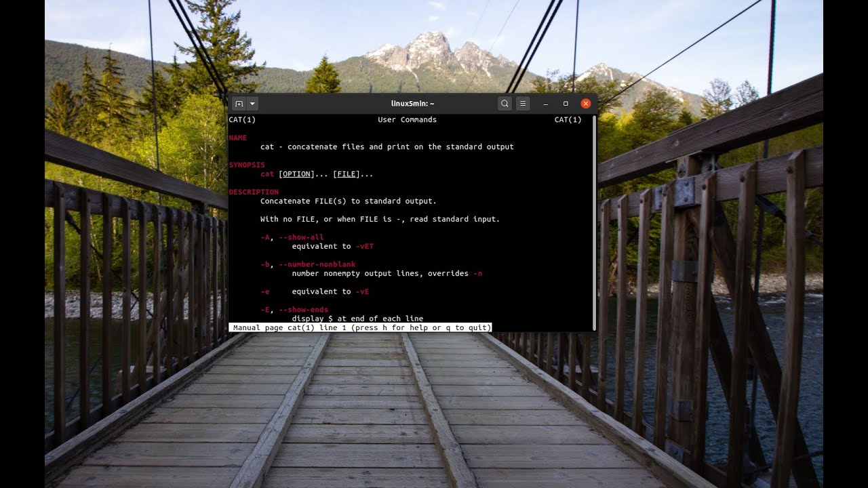Image resolution: width=868 pixels, height=488 pixels.
Task: Open the terminal search tool
Action: click(x=505, y=104)
